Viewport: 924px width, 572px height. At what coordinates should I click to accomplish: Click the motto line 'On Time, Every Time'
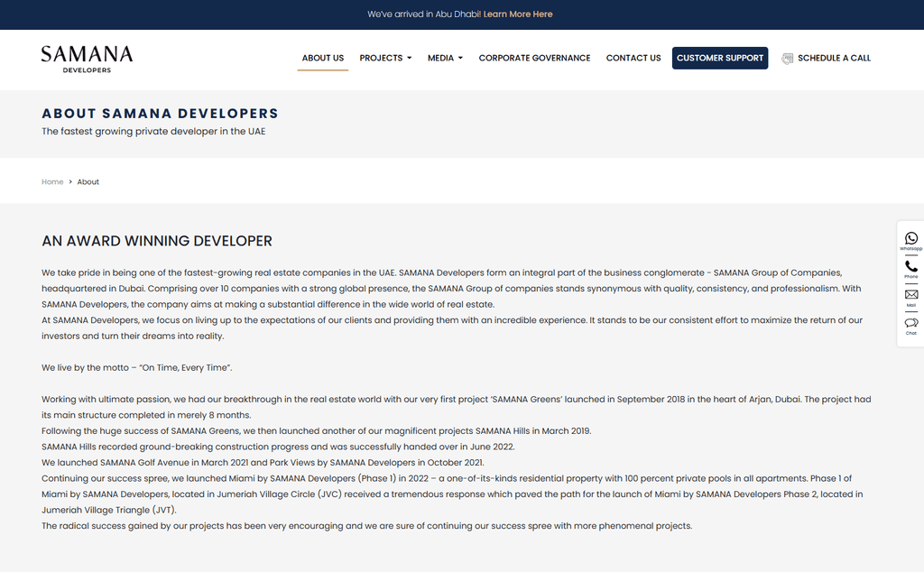[x=137, y=367]
